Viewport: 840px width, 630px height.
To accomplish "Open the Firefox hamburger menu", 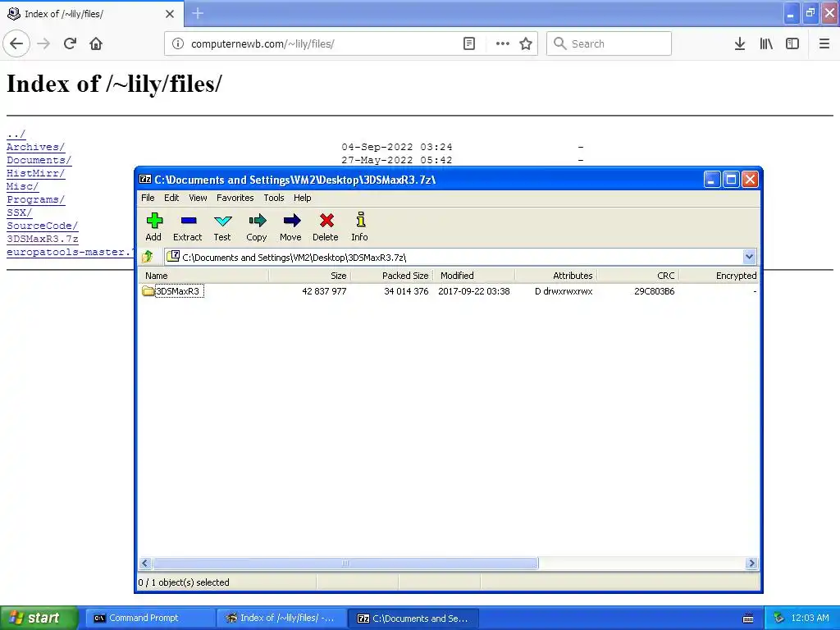I will [x=824, y=43].
